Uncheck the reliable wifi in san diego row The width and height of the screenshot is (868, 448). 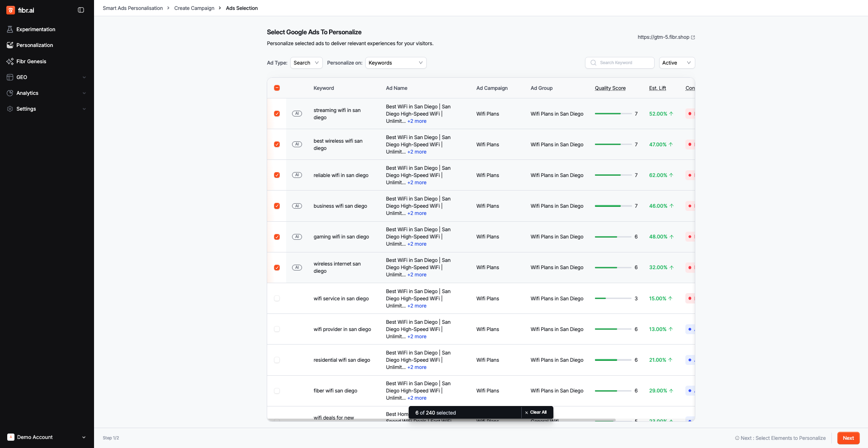tap(277, 175)
